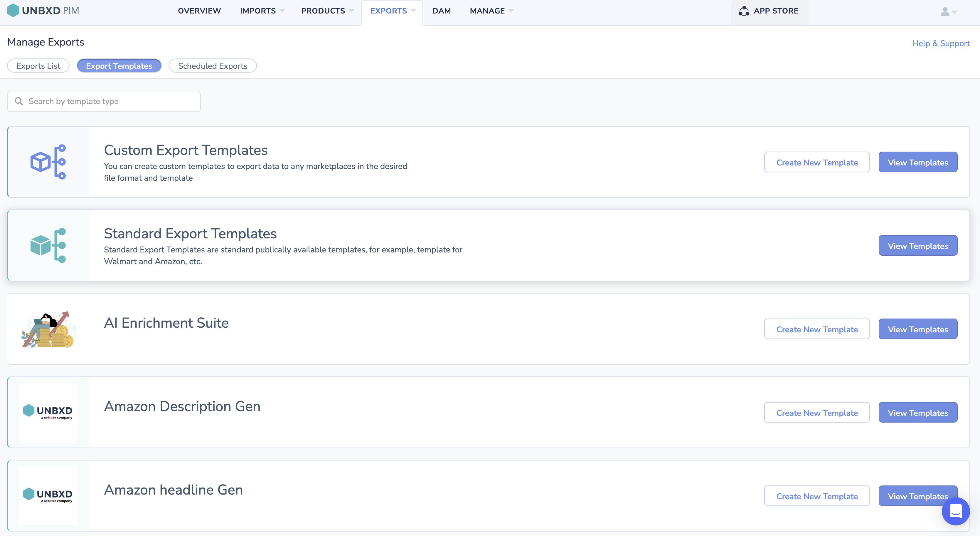Expand the Imports dropdown arrow
The width and height of the screenshot is (980, 536).
pyautogui.click(x=282, y=11)
